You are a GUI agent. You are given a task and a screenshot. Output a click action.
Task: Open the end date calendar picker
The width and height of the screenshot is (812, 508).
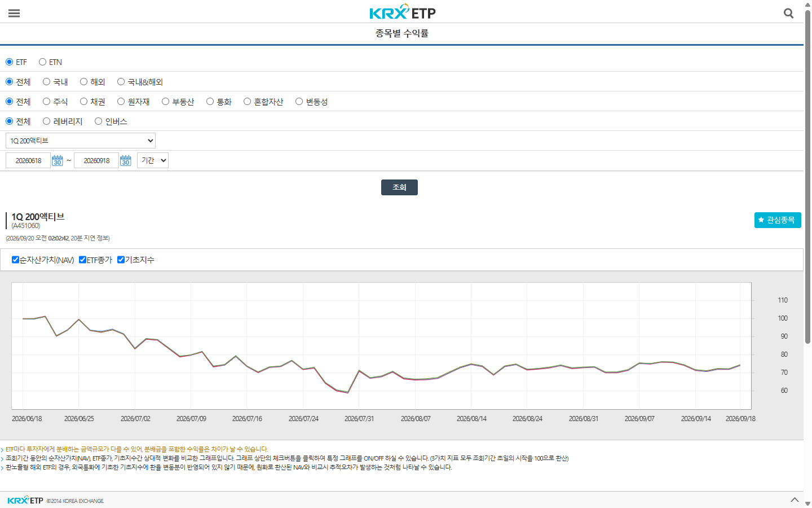tap(126, 160)
